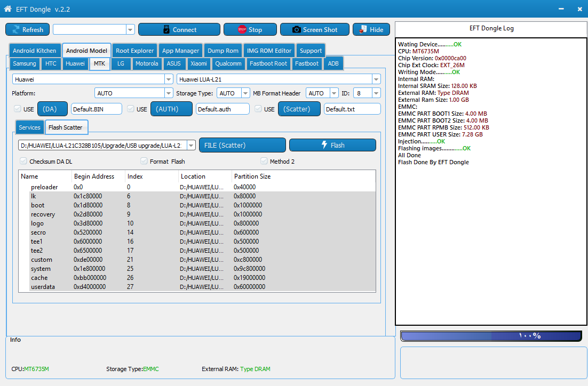Select the boot partition row

(197, 205)
